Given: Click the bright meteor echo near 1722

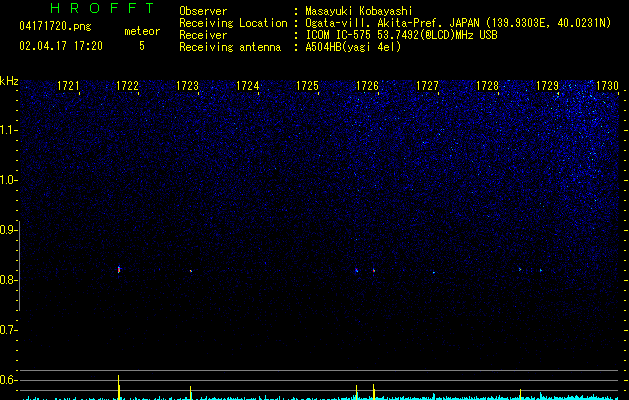Looking at the screenshot, I should (119, 269).
